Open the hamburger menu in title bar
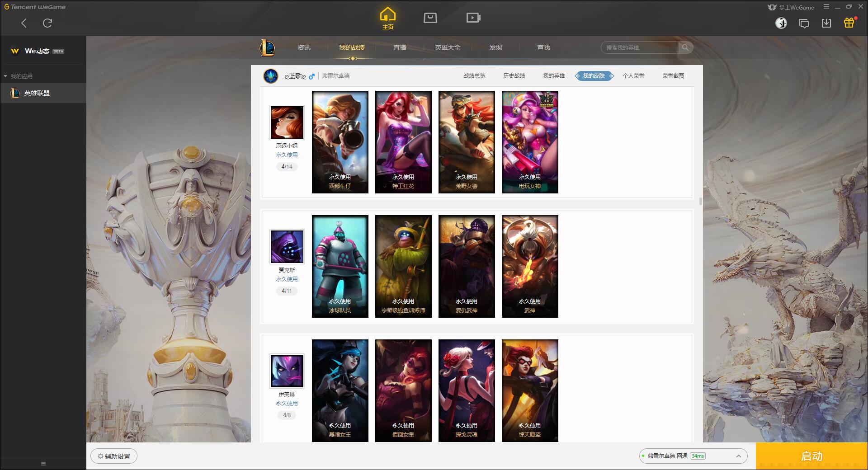 point(826,7)
